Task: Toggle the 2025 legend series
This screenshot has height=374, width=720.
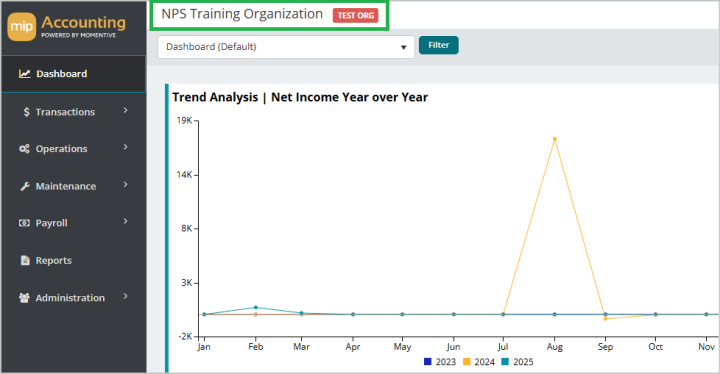Action: 518,362
